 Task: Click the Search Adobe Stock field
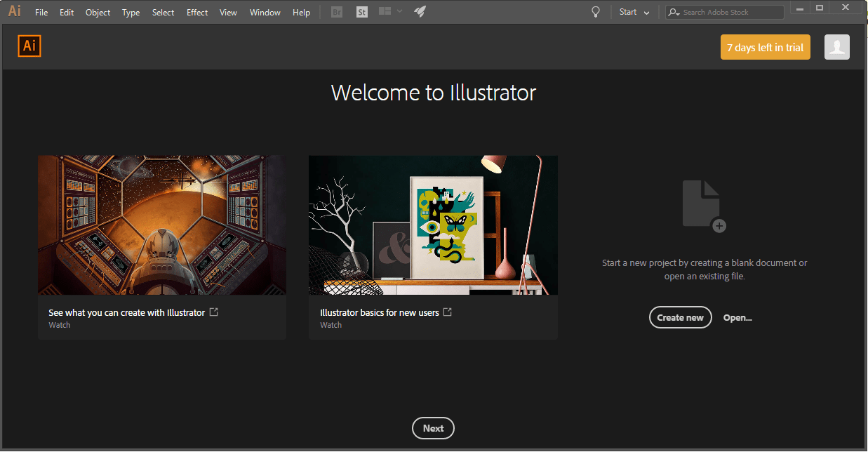[x=725, y=12]
